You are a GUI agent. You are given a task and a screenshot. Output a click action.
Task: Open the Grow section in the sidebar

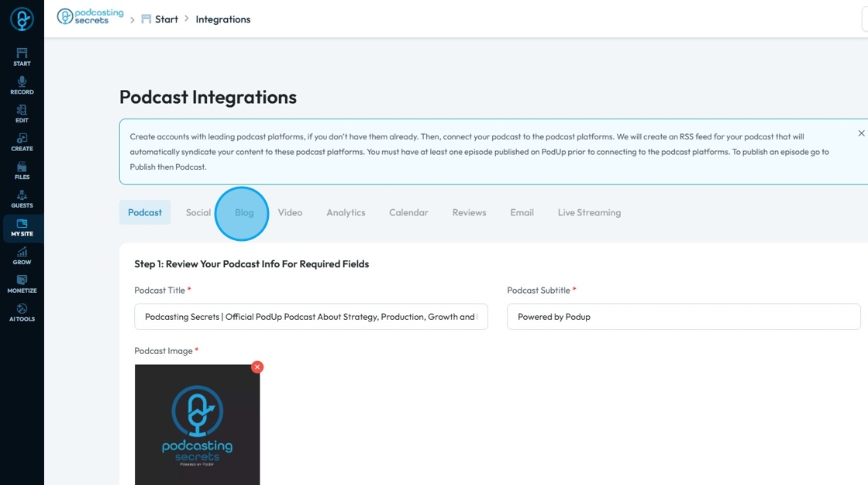22,256
